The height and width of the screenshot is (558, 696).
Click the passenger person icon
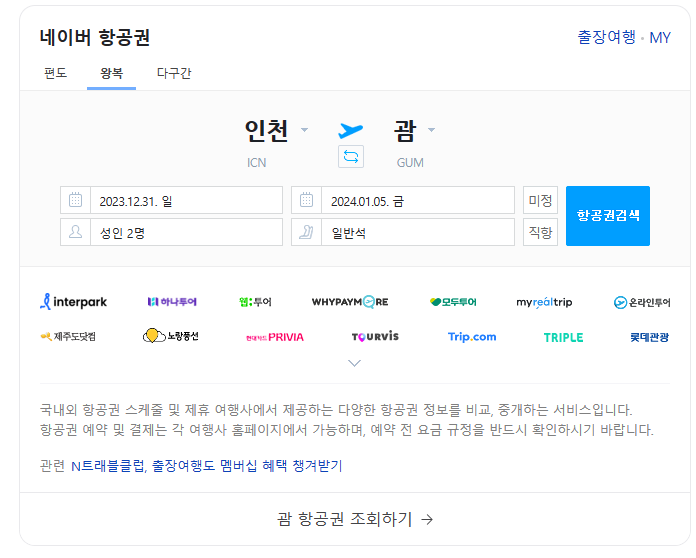click(75, 232)
